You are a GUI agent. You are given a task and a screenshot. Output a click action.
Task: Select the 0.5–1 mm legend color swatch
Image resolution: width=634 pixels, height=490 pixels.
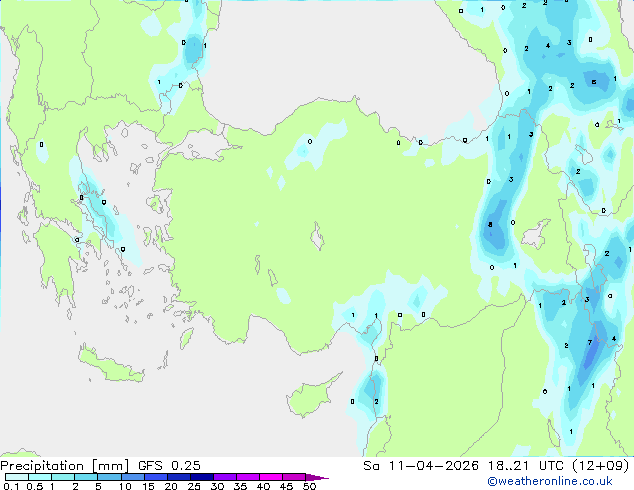[x=40, y=477]
